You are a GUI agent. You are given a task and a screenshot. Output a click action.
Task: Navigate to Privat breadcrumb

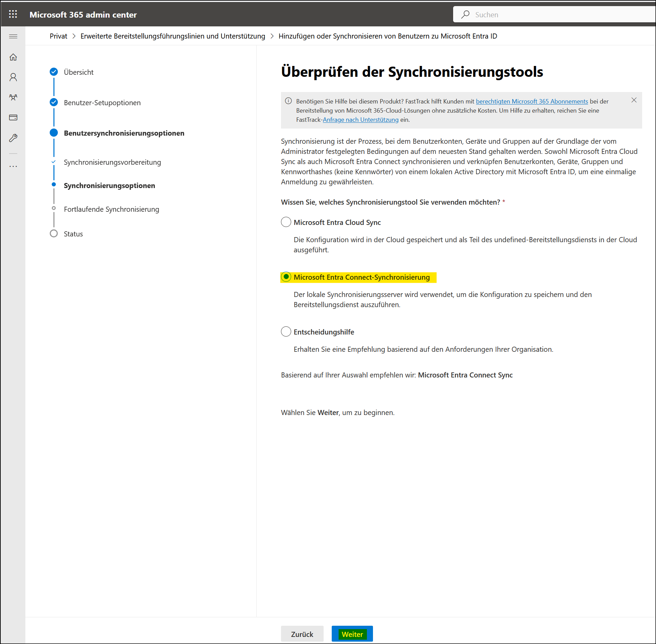[x=58, y=36]
